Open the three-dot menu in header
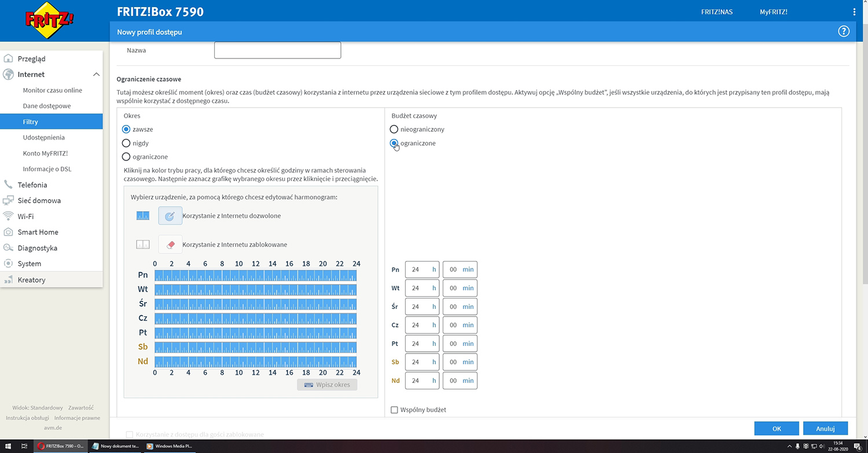The image size is (868, 453). tap(854, 12)
